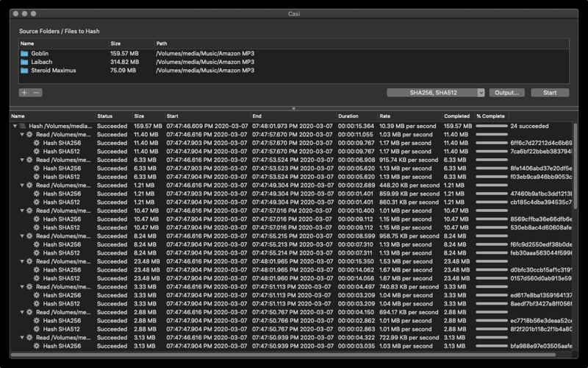
Task: Click the split pane divider handle dot
Action: (293, 108)
